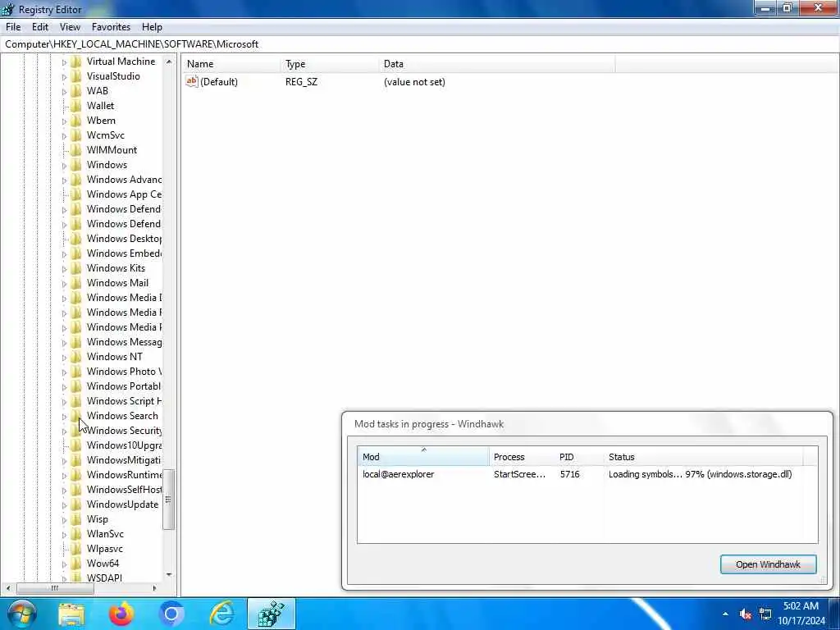Open the View menu
The image size is (840, 630).
(70, 27)
